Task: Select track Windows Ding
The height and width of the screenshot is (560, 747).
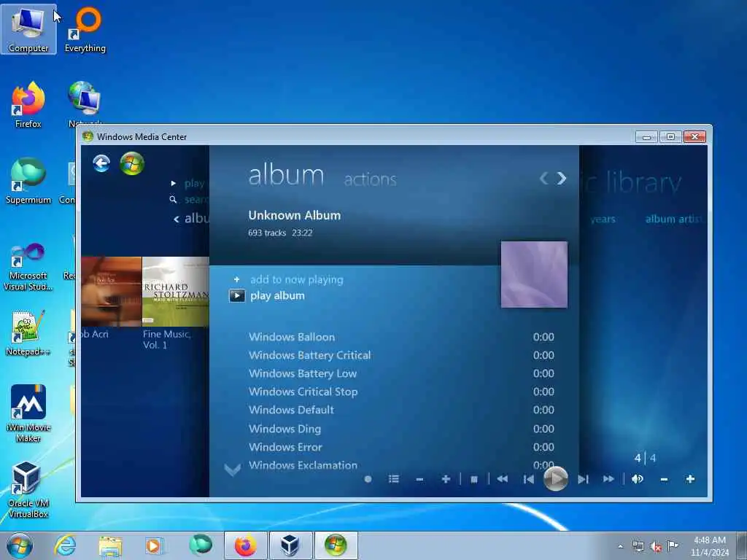Action: [401, 429]
